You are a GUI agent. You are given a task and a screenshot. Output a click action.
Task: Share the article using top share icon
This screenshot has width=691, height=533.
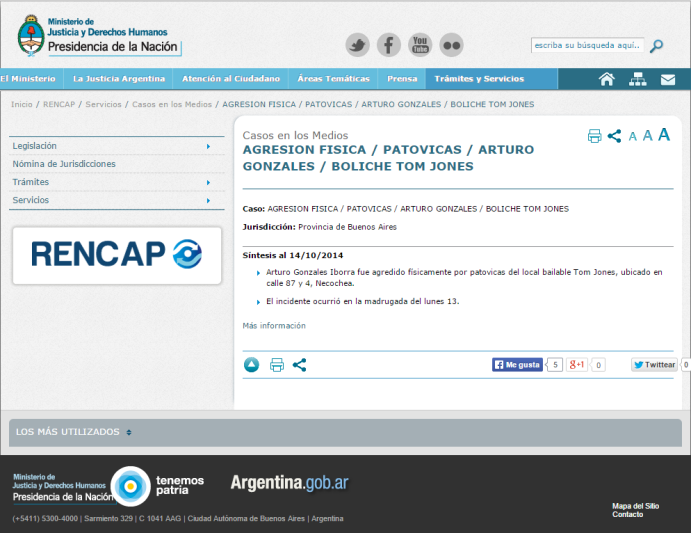coord(614,136)
